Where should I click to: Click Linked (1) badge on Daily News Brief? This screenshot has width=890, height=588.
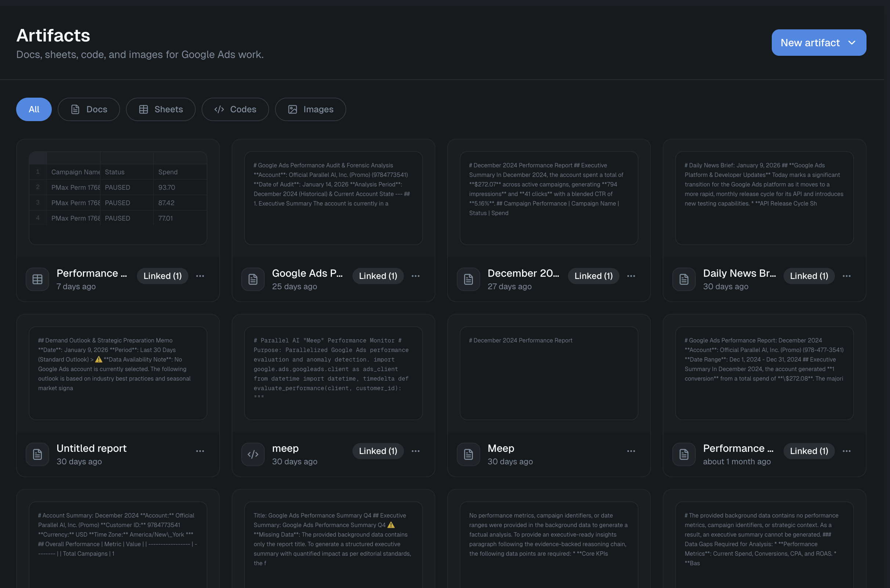coord(809,276)
